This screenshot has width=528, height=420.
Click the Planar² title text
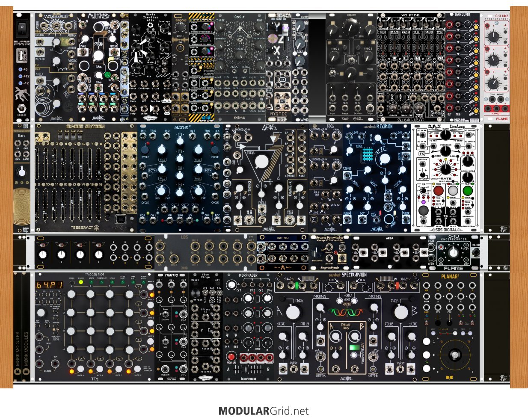pos(450,276)
